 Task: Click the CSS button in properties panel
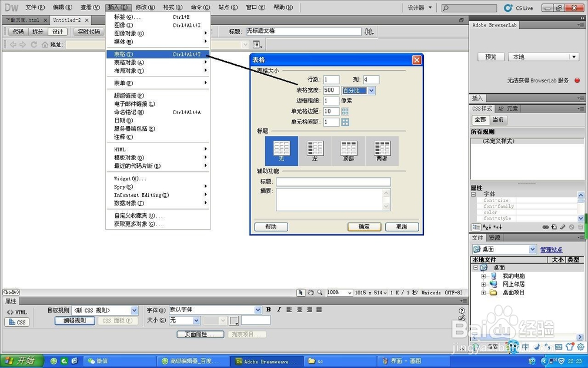17,322
